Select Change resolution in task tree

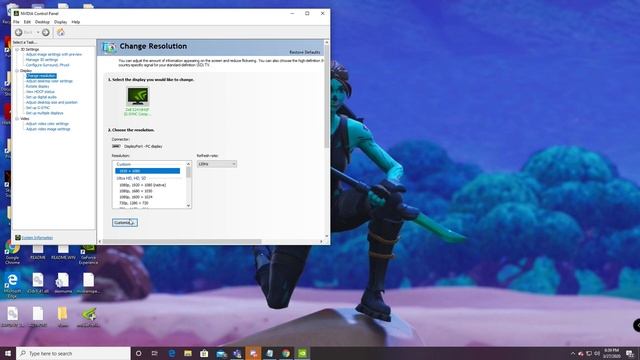click(41, 76)
